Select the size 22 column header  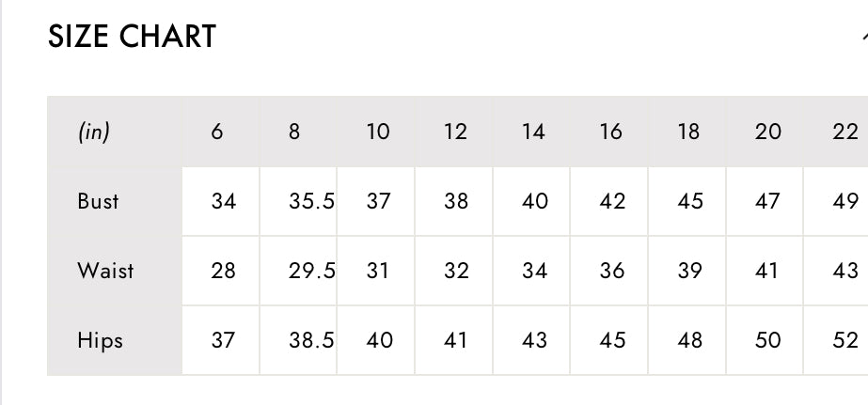coord(844,132)
